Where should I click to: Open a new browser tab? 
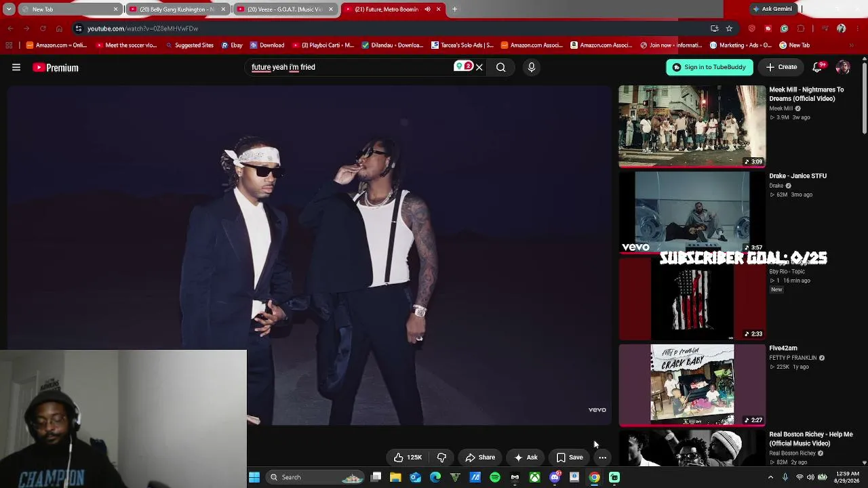pos(454,9)
